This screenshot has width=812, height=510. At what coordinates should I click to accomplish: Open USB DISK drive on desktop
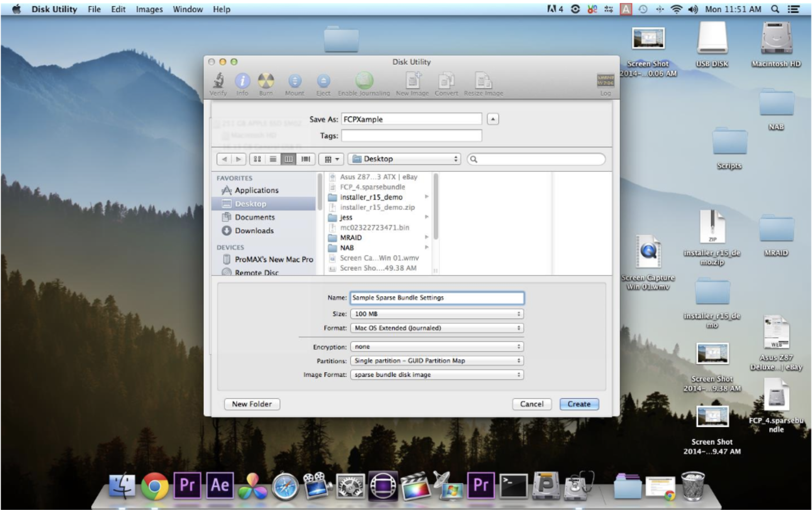click(x=712, y=45)
